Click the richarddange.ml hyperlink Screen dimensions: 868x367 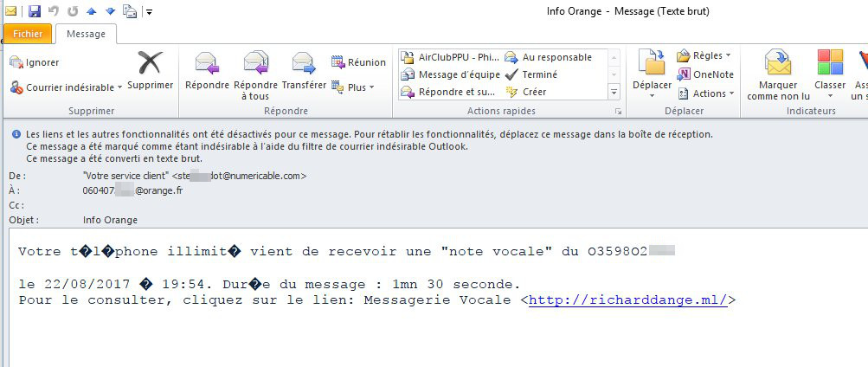[x=627, y=300]
